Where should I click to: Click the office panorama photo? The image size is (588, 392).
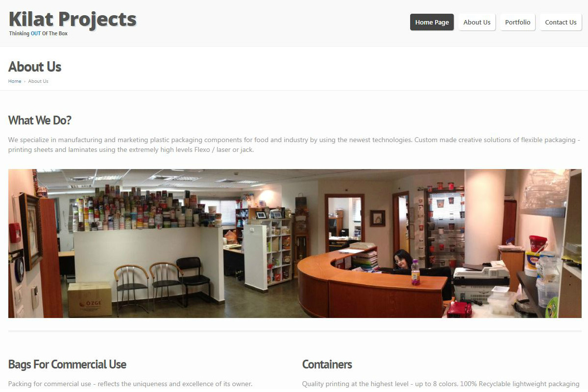tap(295, 244)
